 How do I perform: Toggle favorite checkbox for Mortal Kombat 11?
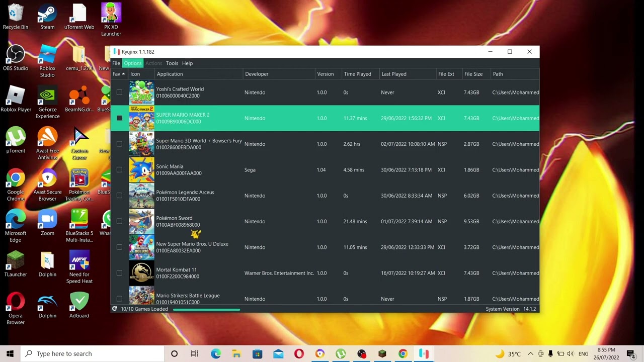119,273
